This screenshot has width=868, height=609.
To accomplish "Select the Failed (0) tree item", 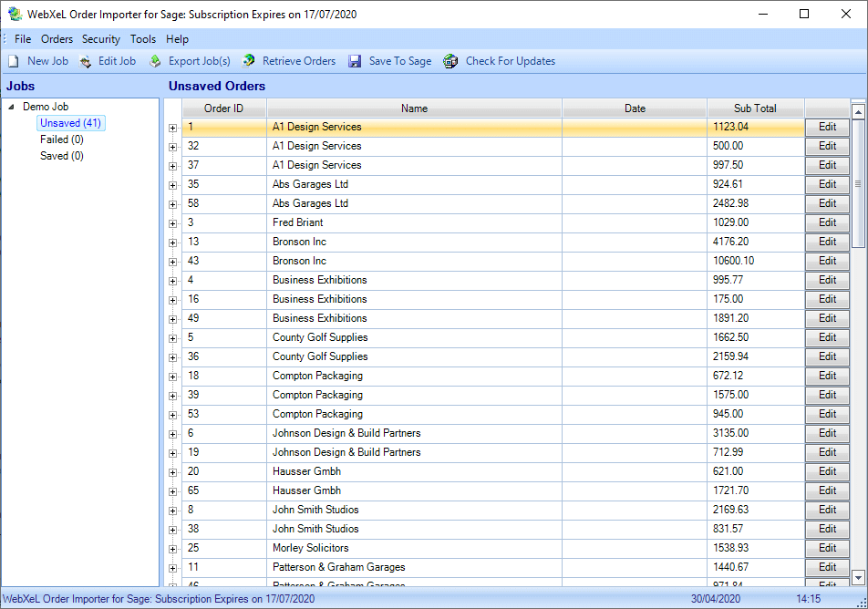I will [61, 139].
